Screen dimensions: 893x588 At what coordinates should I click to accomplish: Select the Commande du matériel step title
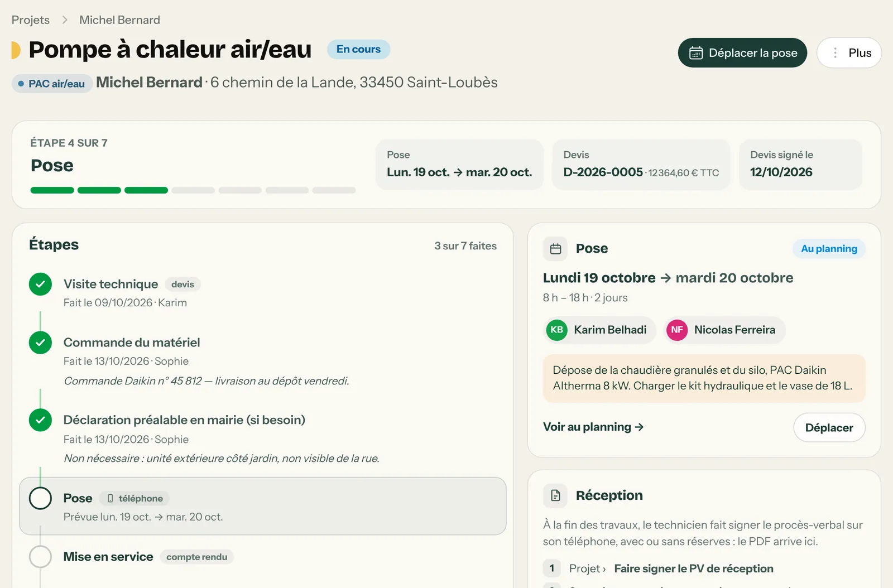pyautogui.click(x=132, y=343)
